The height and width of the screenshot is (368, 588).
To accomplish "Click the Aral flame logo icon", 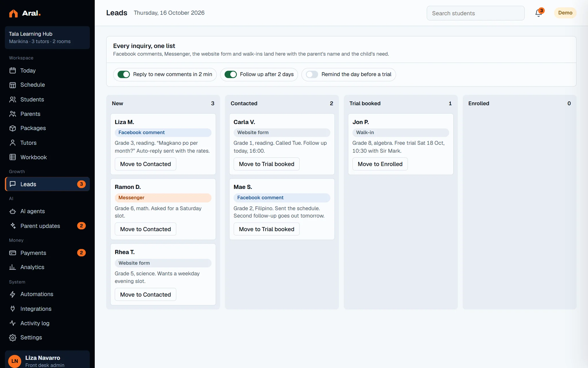I will click(x=13, y=13).
